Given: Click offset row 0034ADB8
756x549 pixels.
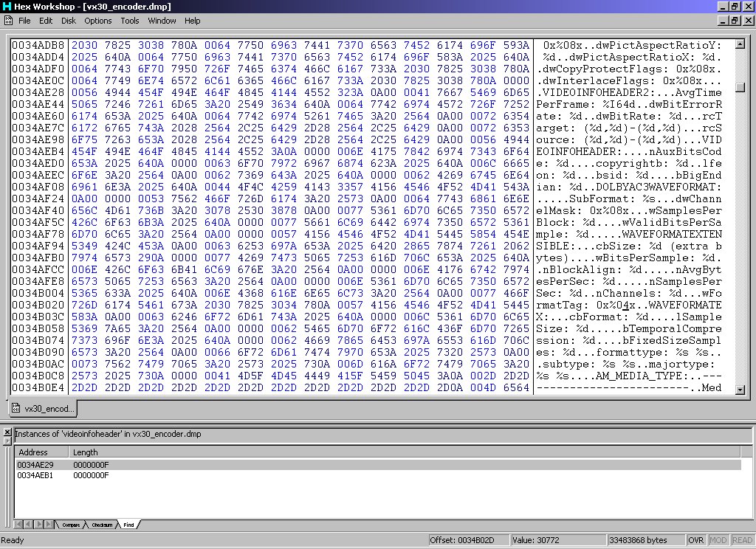Looking at the screenshot, I should 38,45.
